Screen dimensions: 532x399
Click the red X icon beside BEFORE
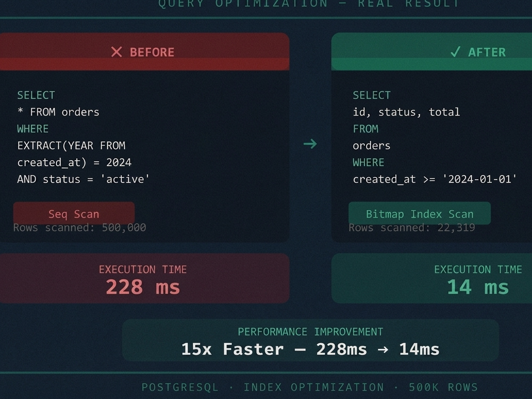[117, 52]
